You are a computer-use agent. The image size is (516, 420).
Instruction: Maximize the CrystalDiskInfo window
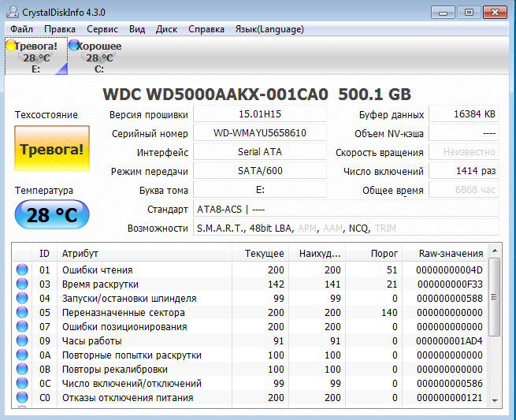[469, 13]
